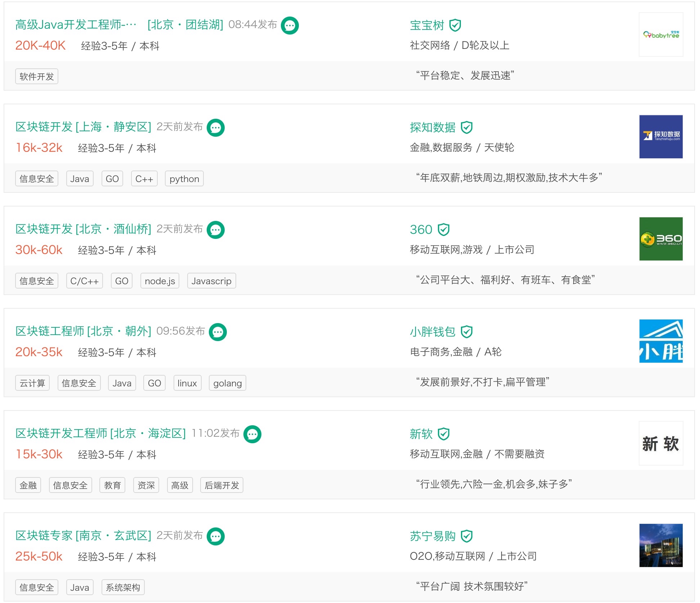Open the babytree company logo
Screen dimensions: 700x603
click(661, 35)
